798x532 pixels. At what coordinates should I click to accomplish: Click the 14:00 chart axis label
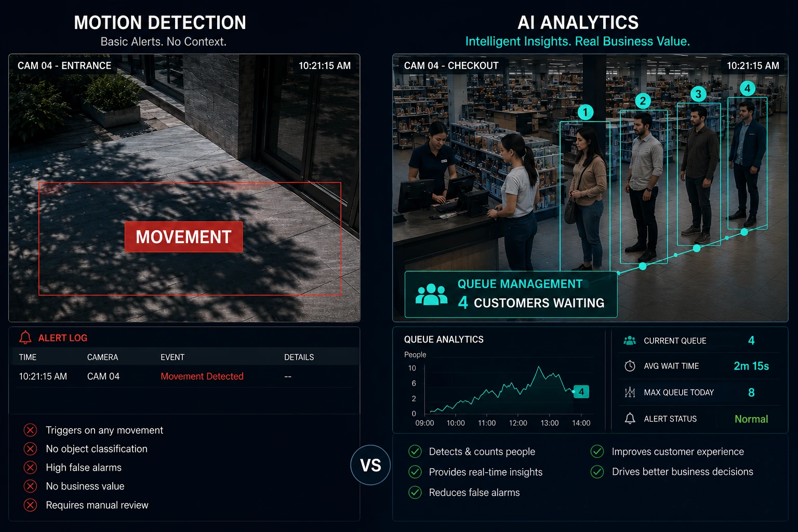coord(581,423)
